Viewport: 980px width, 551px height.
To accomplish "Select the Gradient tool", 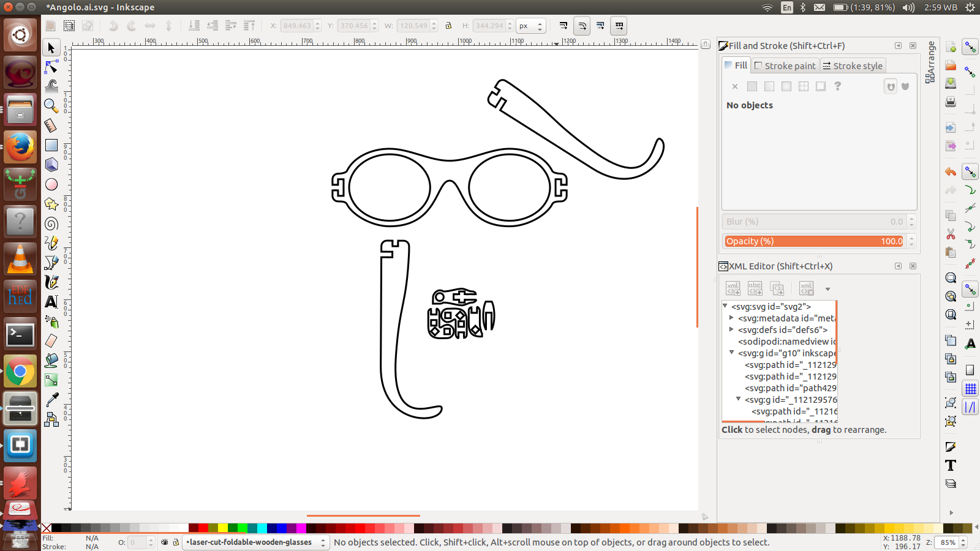I will click(51, 380).
